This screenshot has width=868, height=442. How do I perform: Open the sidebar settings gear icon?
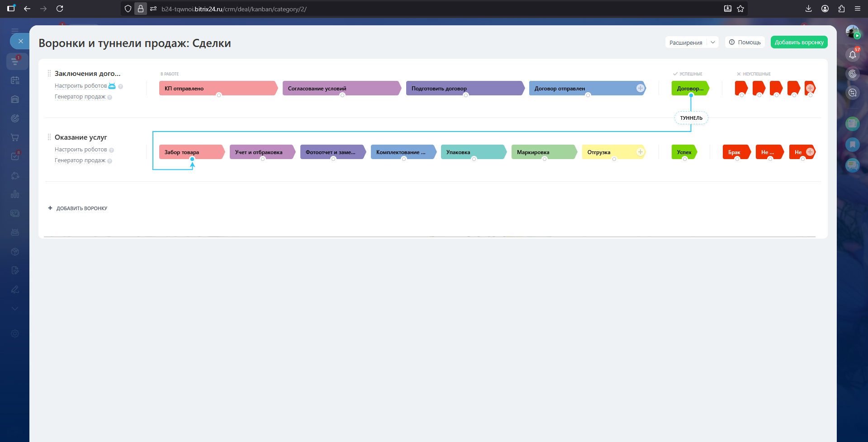click(x=15, y=334)
